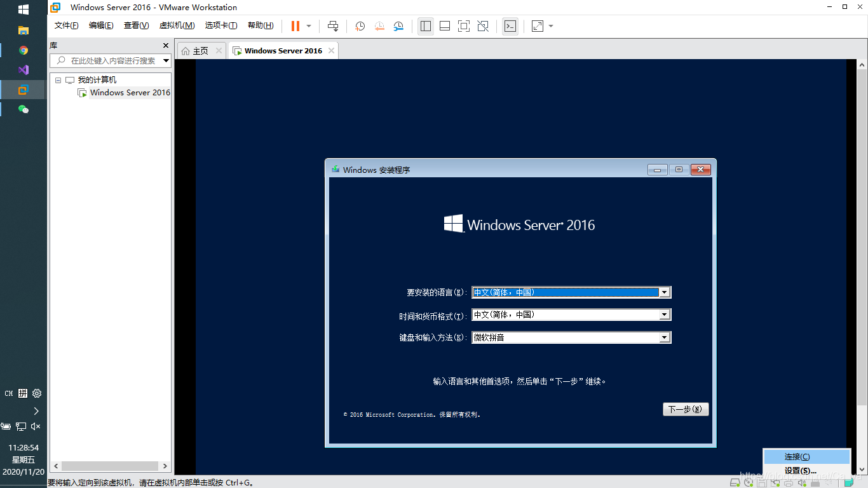Image resolution: width=868 pixels, height=488 pixels.
Task: Open the 虚拟机(M) menu
Action: coord(177,25)
